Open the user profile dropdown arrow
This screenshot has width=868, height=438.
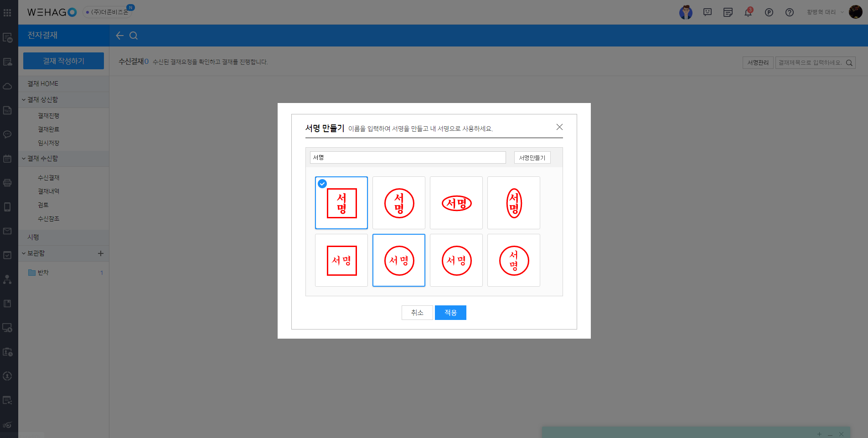pyautogui.click(x=842, y=12)
